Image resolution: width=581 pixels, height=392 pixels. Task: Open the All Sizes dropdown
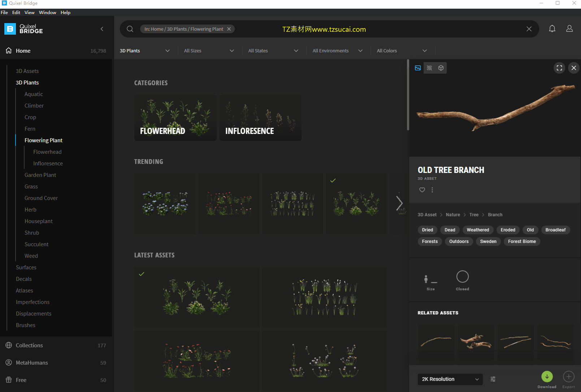(x=209, y=51)
